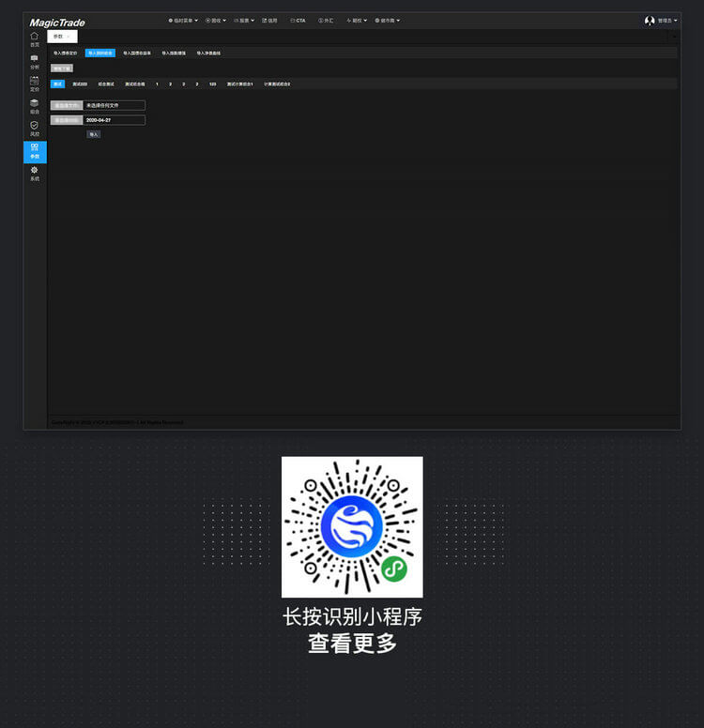This screenshot has height=728, width=704.
Task: Expand the third top menu dropdown before 信用
Action: 244,21
